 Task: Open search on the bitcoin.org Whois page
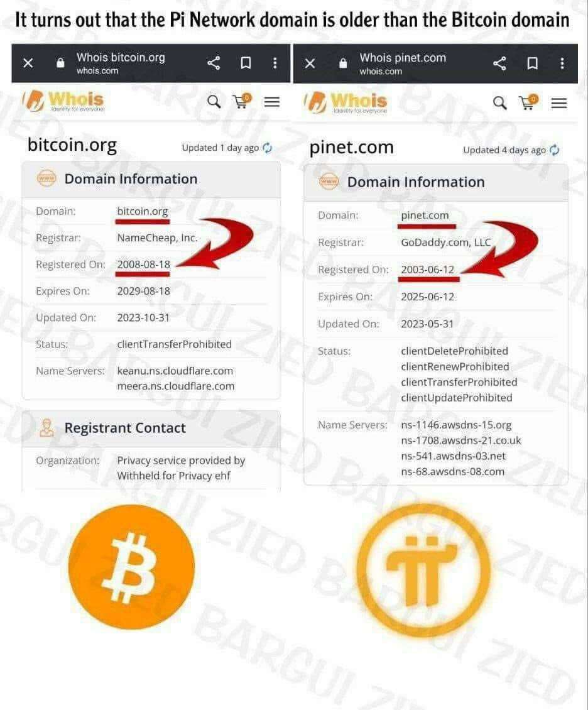pyautogui.click(x=214, y=101)
